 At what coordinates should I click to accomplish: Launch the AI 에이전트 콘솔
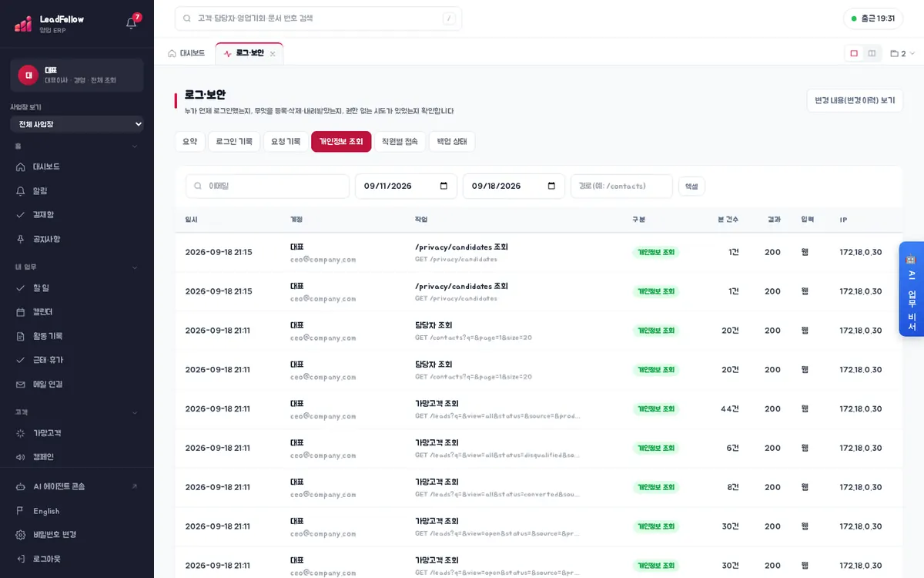coord(77,486)
